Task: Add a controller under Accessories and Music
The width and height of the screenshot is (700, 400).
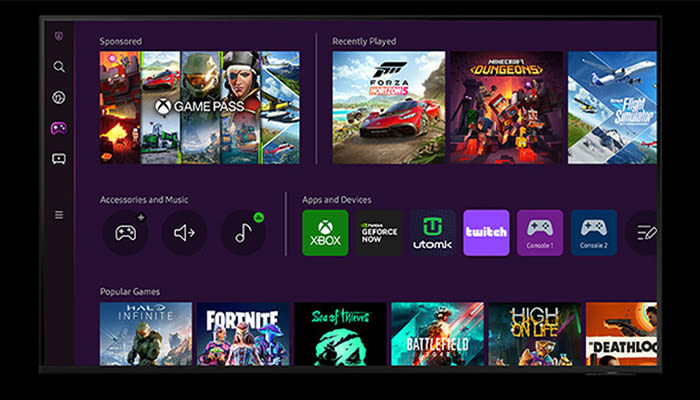Action: pyautogui.click(x=126, y=233)
